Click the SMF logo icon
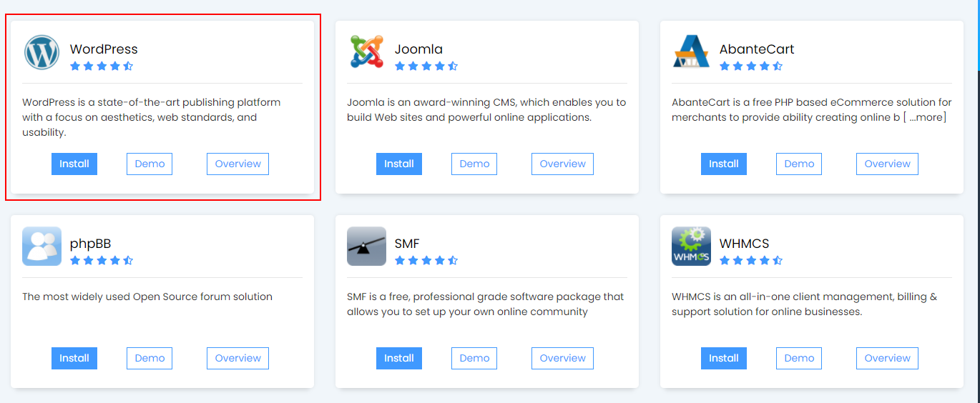This screenshot has height=403, width=980. point(366,247)
